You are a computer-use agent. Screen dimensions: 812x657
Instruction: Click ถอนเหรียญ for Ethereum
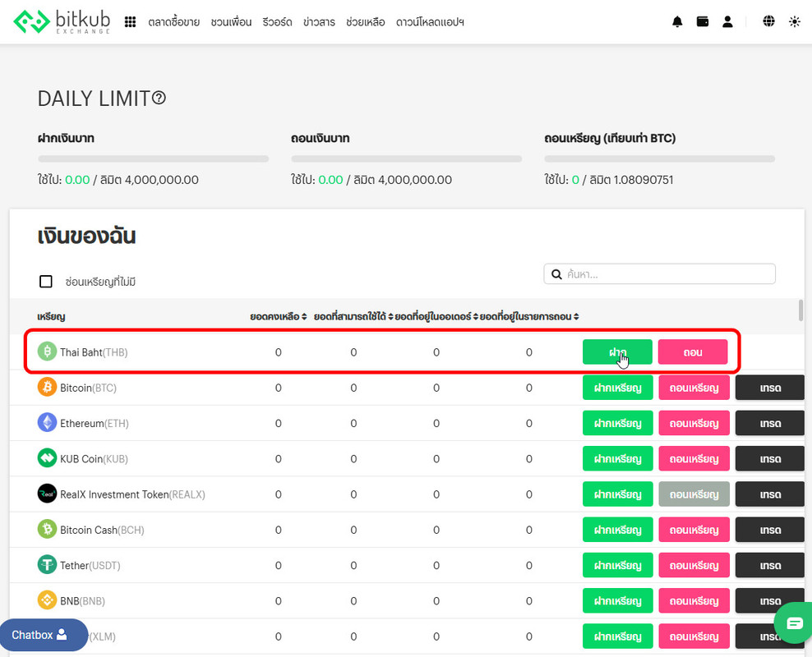tap(694, 423)
